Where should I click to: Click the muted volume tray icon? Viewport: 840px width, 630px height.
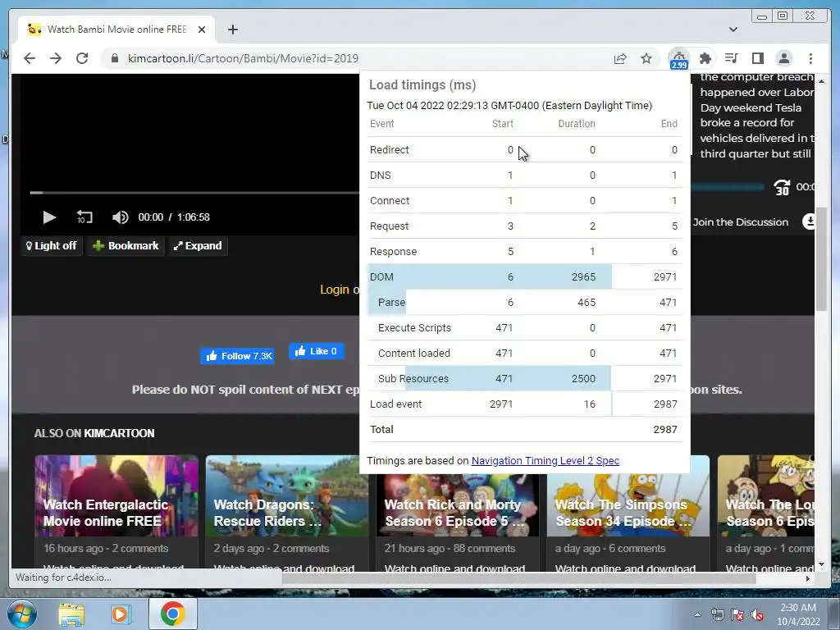point(757,615)
